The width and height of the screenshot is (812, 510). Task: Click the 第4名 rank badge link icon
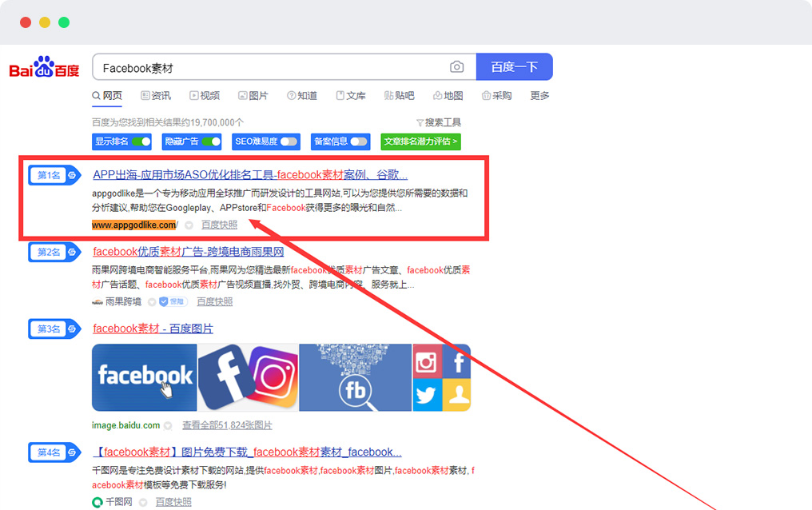(73, 452)
